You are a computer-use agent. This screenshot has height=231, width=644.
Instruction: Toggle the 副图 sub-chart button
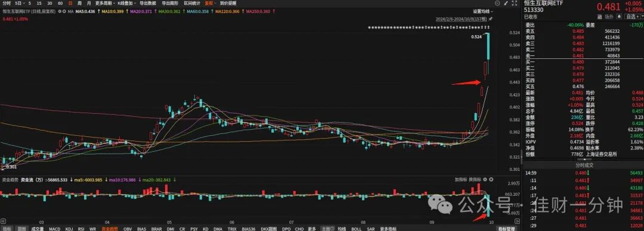21,228
